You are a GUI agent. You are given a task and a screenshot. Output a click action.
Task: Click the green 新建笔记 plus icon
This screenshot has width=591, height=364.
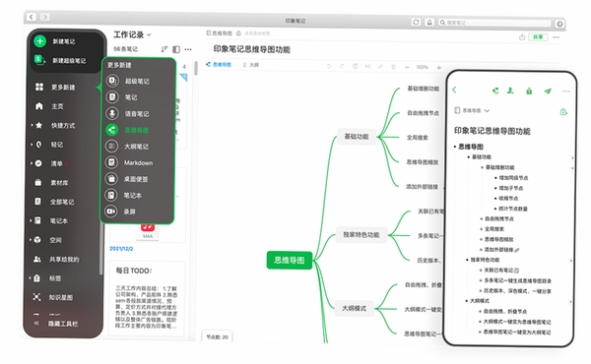(x=40, y=41)
